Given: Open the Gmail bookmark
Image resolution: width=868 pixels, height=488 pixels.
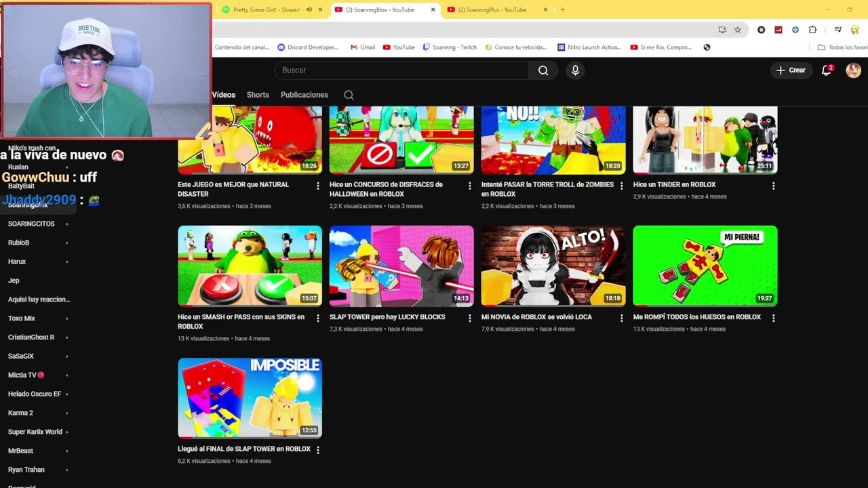Looking at the screenshot, I should pos(363,47).
